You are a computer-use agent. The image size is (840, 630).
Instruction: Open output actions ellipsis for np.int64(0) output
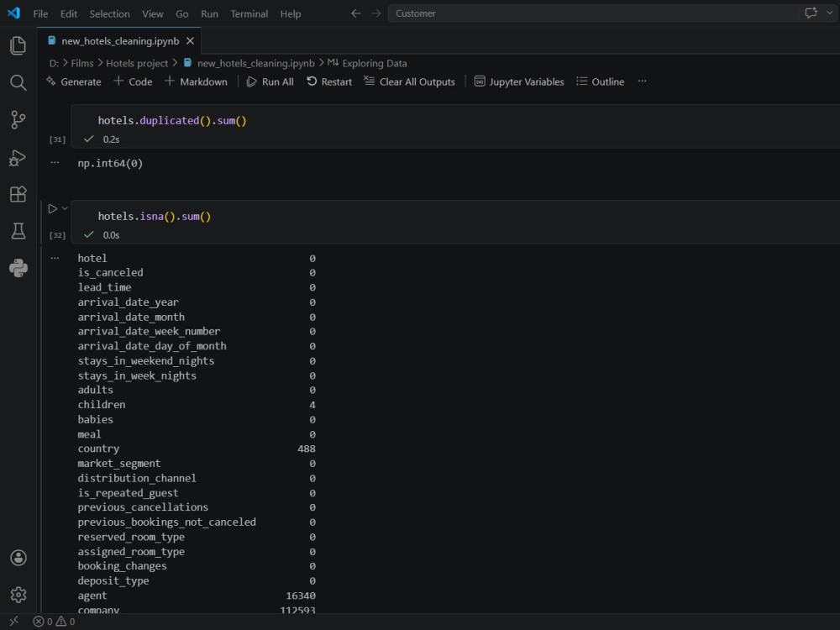tap(55, 162)
